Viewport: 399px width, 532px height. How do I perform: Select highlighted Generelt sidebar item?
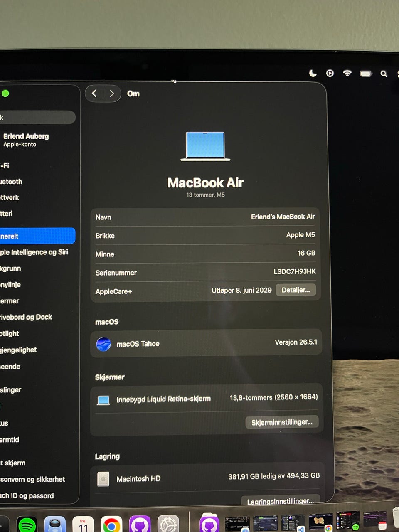tap(37, 236)
